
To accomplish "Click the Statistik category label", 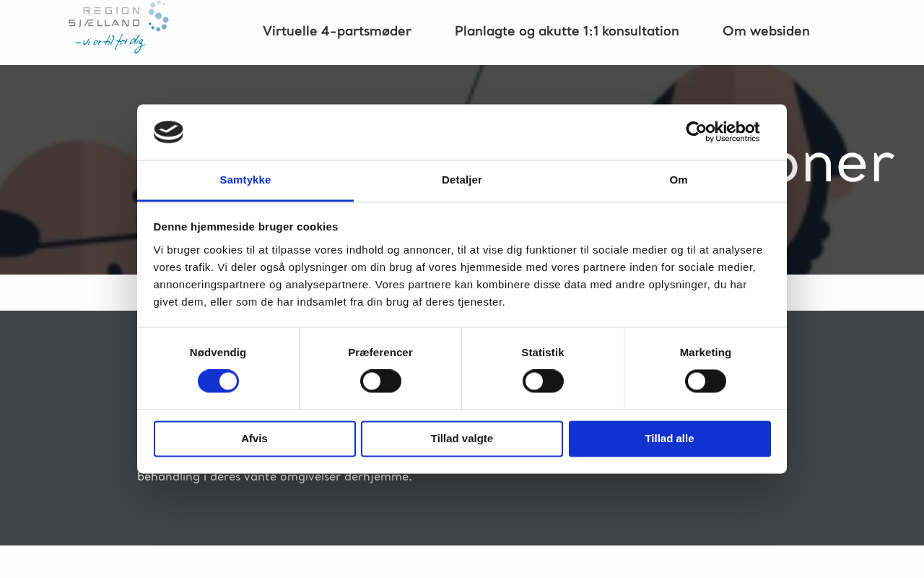I will tap(543, 353).
